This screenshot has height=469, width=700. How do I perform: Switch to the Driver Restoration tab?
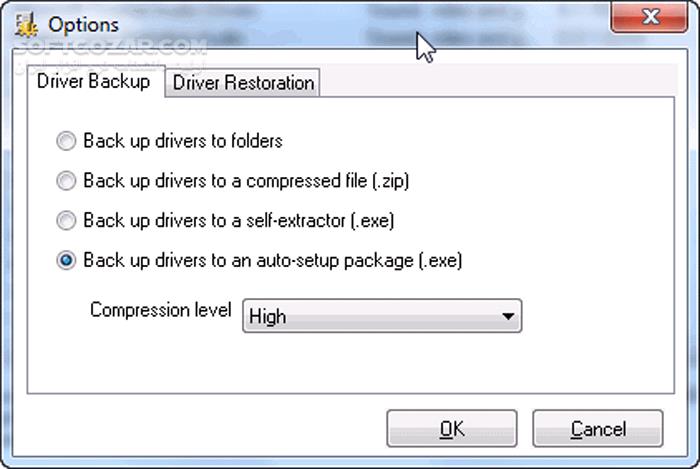pos(243,83)
